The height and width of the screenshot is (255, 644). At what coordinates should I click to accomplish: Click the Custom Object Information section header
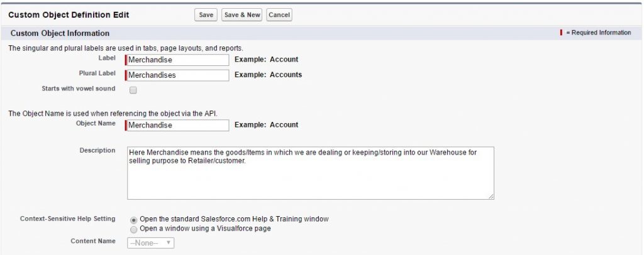(60, 33)
